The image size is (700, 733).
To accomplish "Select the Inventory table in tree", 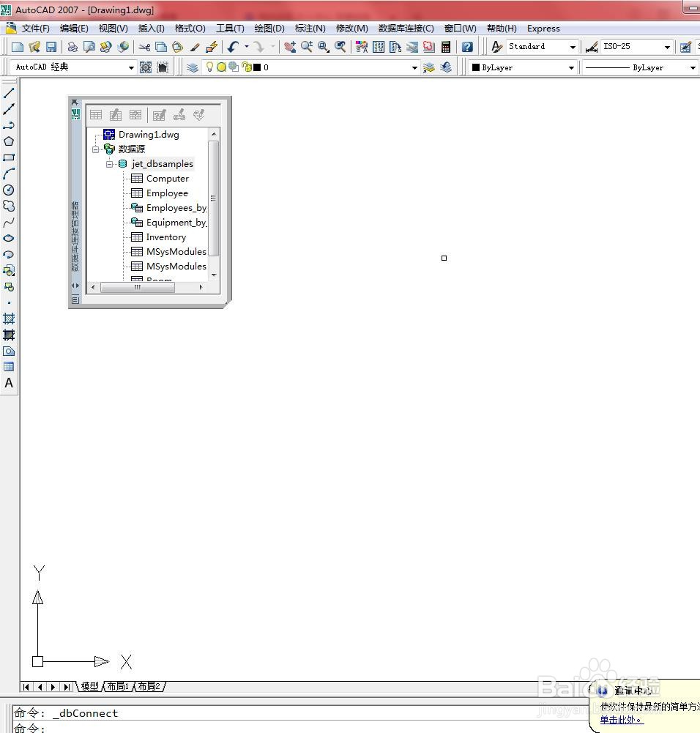I will 166,237.
